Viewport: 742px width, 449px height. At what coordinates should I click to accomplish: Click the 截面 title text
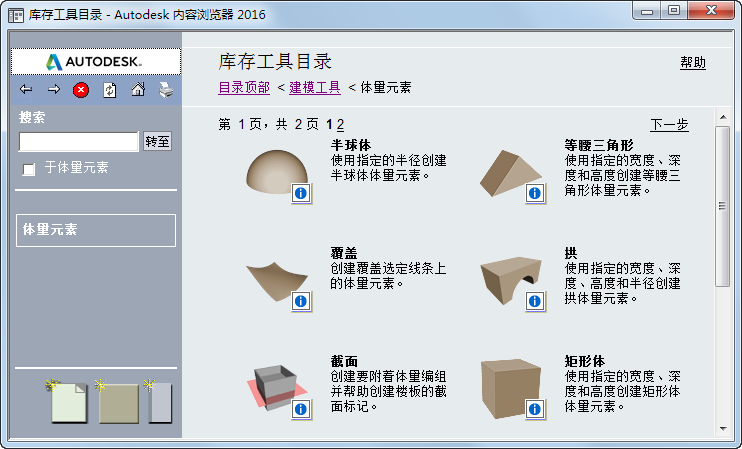[344, 361]
